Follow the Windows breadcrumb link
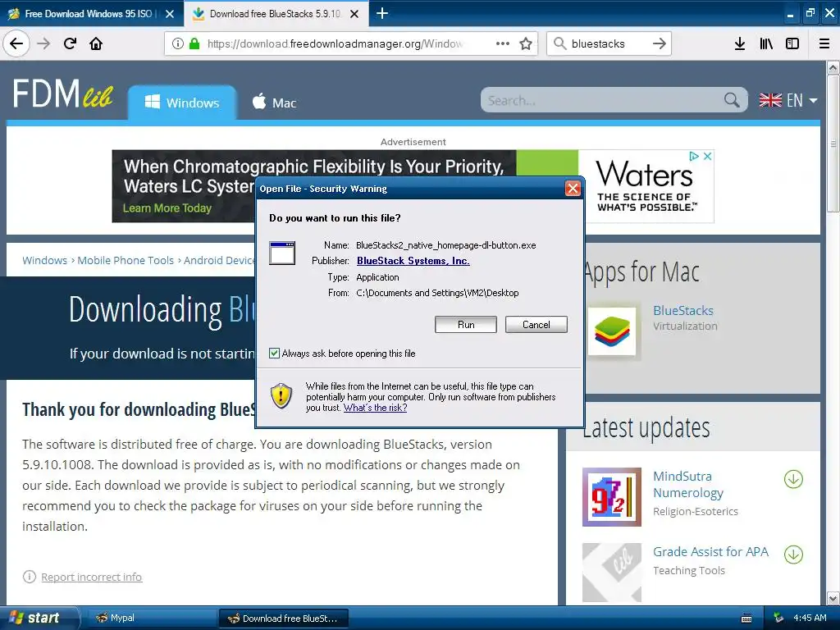Viewport: 840px width, 630px height. (44, 260)
